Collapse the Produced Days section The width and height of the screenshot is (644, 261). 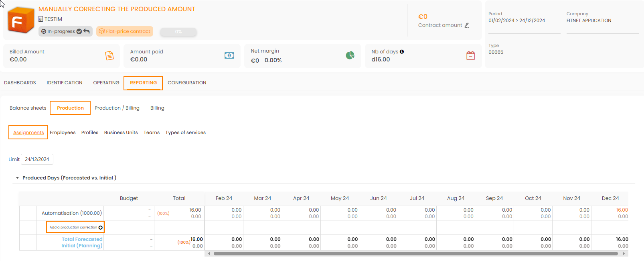[x=17, y=178]
